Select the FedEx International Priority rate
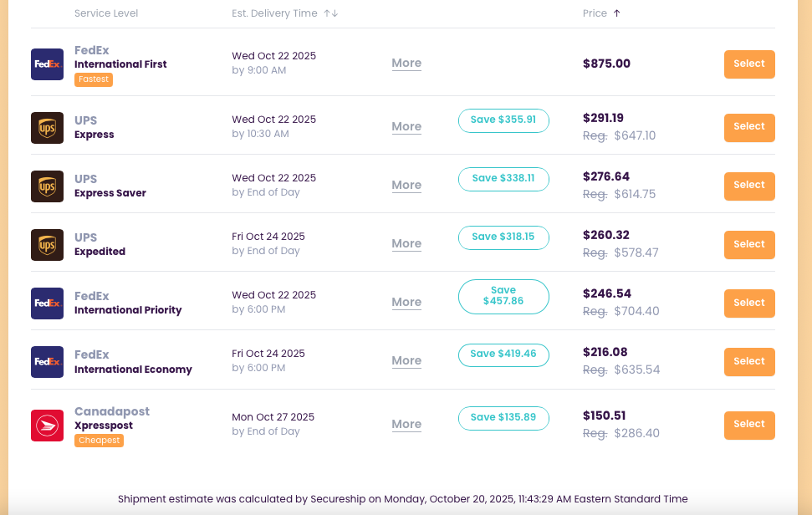Screen dimensions: 812x515 pyautogui.click(x=749, y=303)
